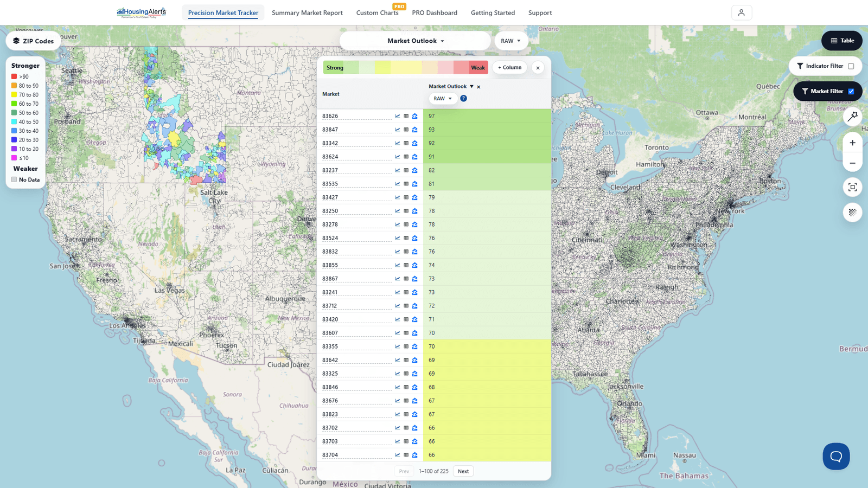868x488 pixels.
Task: Open the Getting Started page
Action: 493,12
